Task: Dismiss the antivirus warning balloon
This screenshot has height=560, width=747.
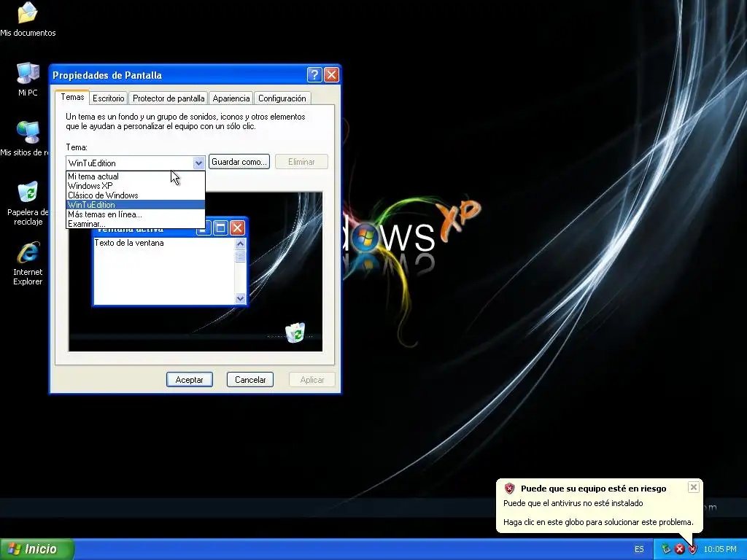Action: click(694, 486)
